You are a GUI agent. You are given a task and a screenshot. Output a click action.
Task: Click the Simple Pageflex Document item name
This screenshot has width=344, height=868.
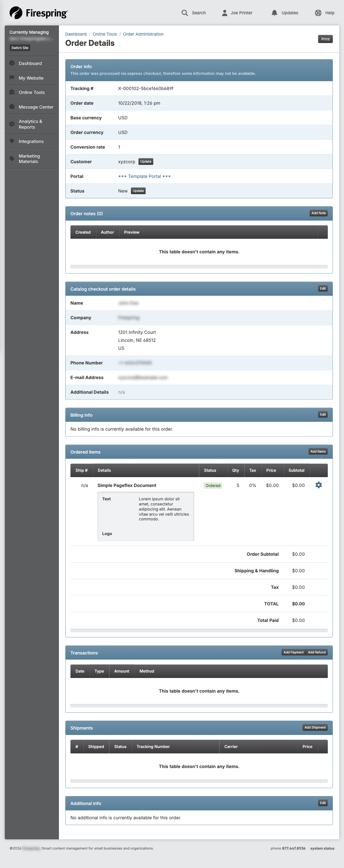(x=127, y=485)
